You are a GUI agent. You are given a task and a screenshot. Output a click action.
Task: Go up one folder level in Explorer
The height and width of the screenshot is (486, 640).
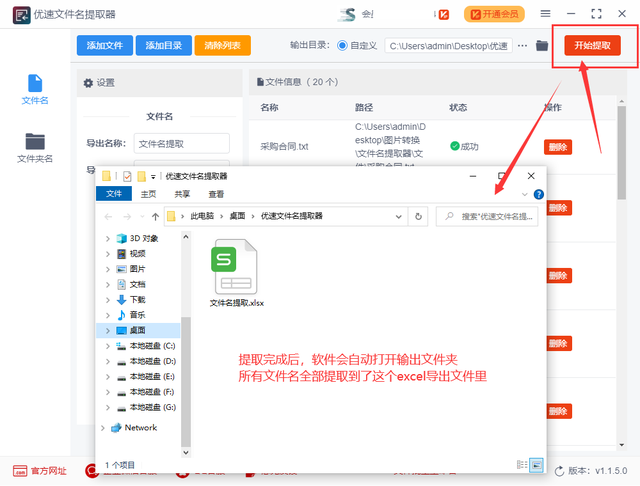pyautogui.click(x=155, y=216)
